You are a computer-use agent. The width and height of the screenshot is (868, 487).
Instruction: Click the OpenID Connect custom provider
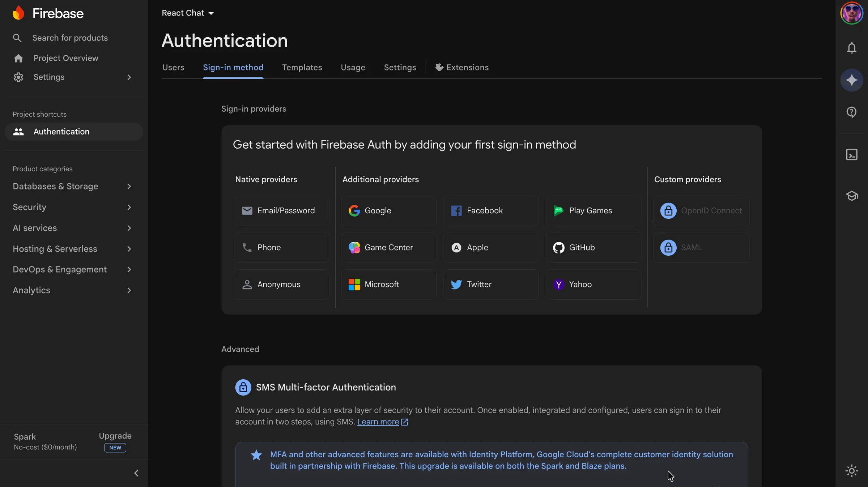[x=701, y=211]
